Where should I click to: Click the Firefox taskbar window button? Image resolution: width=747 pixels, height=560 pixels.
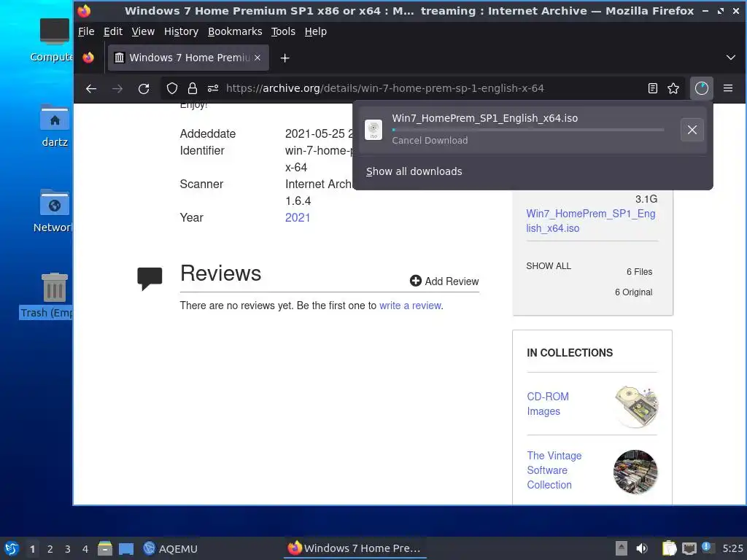click(x=355, y=548)
